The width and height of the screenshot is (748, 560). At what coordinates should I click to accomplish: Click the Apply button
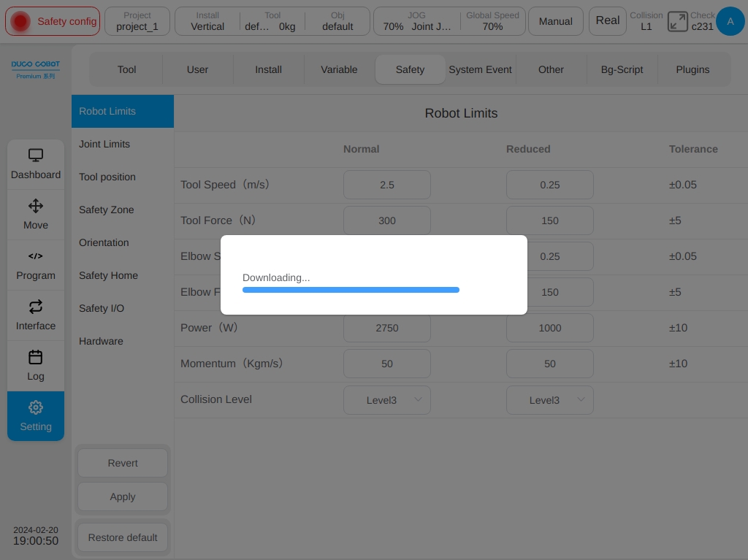coord(123,496)
